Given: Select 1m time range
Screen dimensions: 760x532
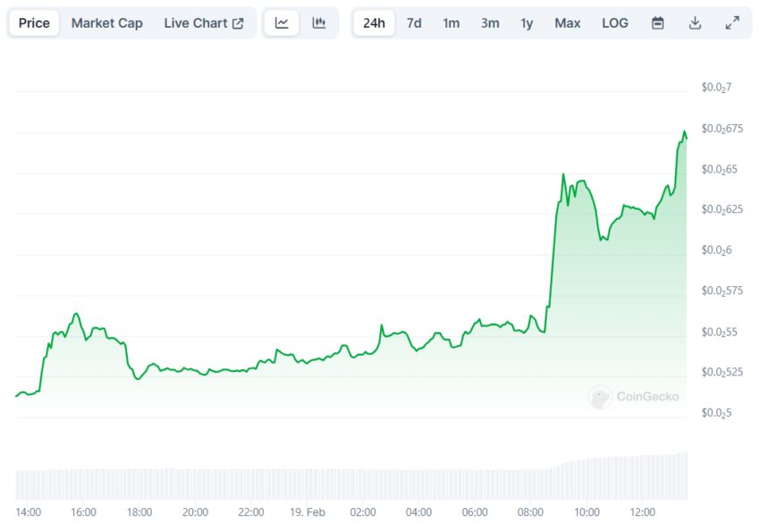Looking at the screenshot, I should pyautogui.click(x=452, y=23).
